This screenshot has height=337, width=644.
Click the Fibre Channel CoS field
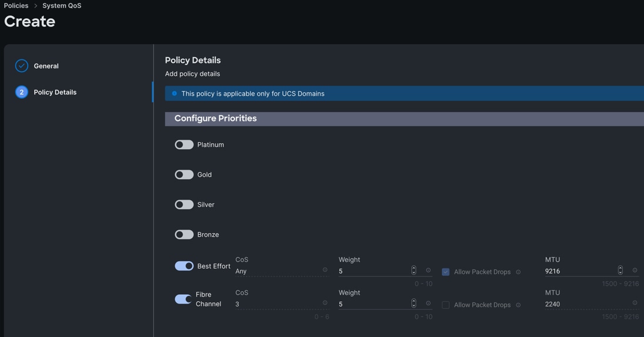(x=276, y=304)
